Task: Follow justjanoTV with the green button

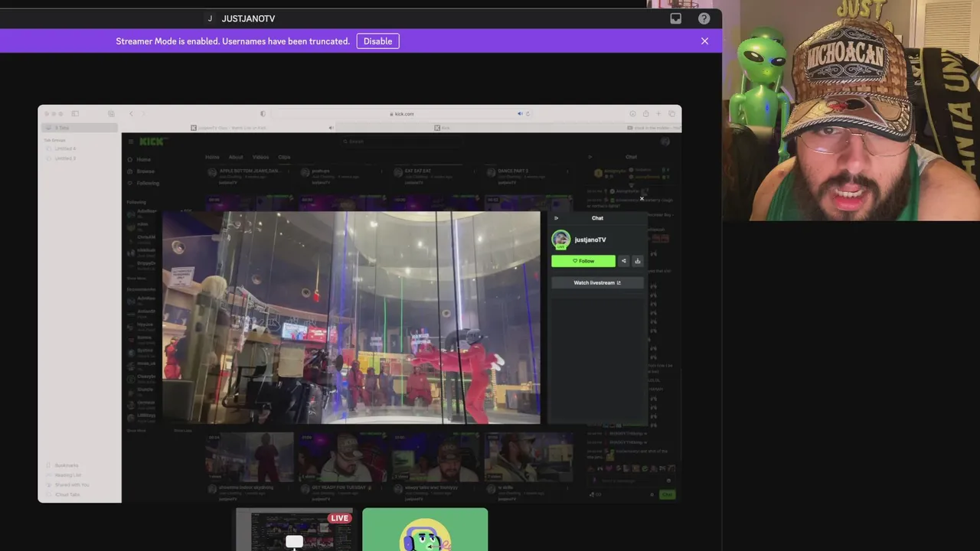Action: coord(583,261)
